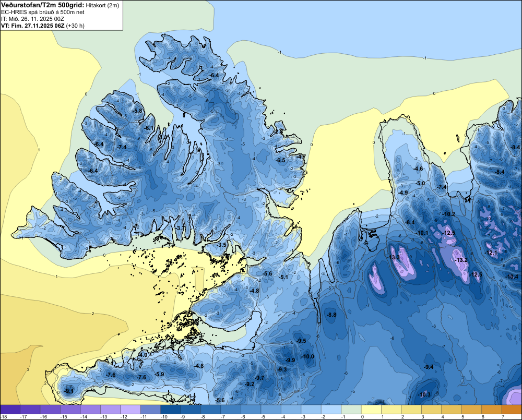
Task: Select the legend swatch between -6 and -5
Action: (x=251, y=410)
